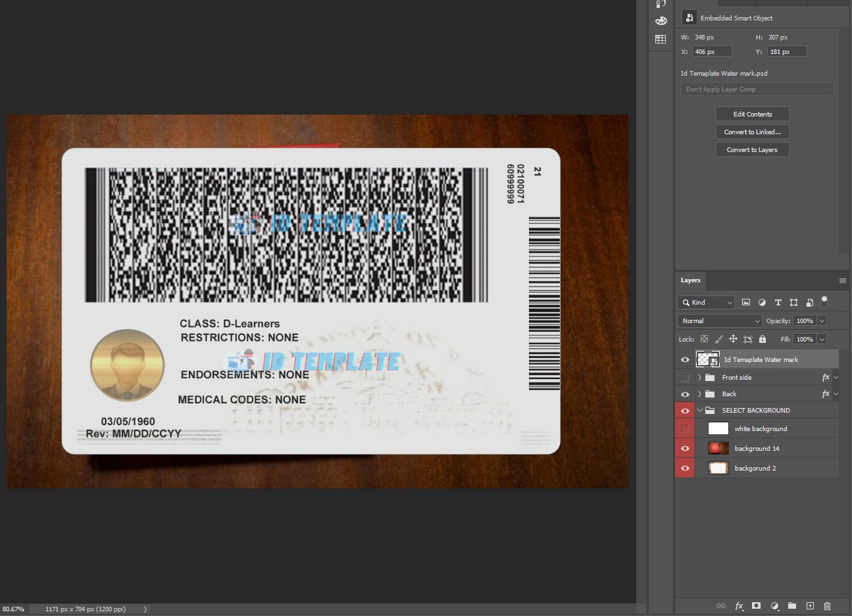
Task: Hide the backgorund 2 layer
Action: (685, 468)
